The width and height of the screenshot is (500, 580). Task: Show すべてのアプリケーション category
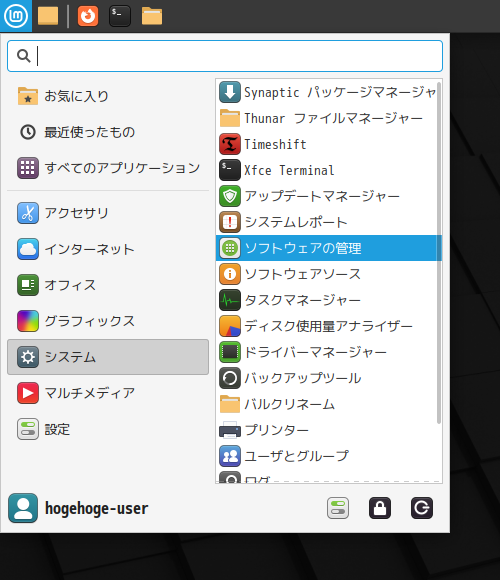pyautogui.click(x=108, y=168)
